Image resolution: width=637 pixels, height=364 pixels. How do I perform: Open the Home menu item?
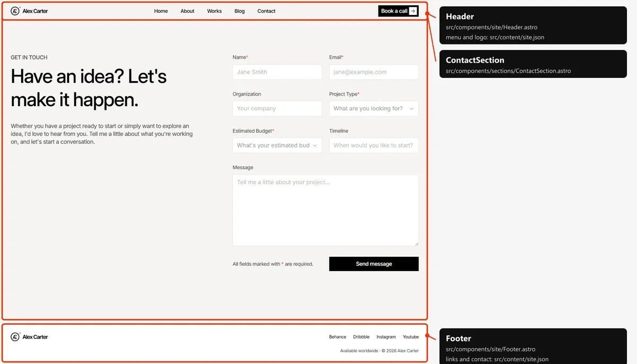tap(161, 11)
